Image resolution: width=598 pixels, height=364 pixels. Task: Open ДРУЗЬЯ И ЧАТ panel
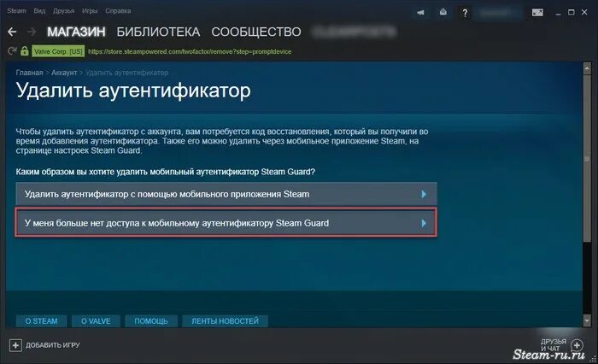click(x=553, y=345)
